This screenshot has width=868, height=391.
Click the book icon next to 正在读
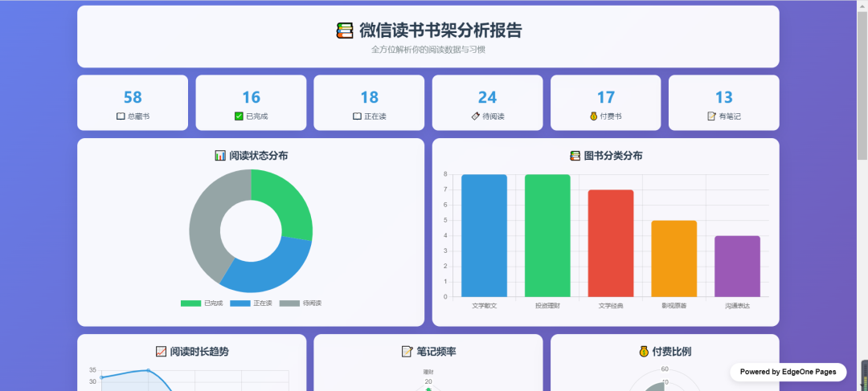(357, 116)
